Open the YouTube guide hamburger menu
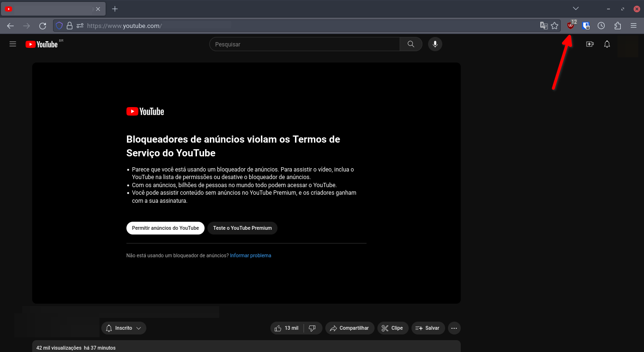Image resolution: width=644 pixels, height=352 pixels. pos(13,44)
